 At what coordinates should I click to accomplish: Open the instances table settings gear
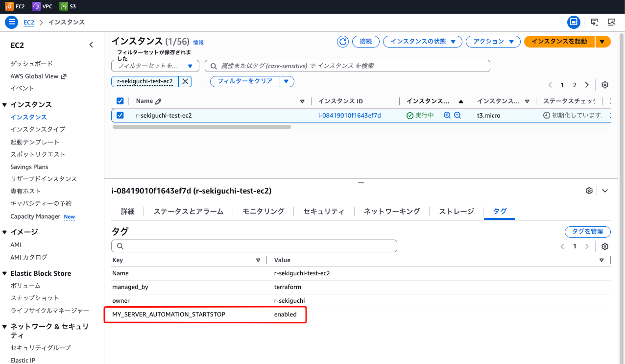(605, 85)
